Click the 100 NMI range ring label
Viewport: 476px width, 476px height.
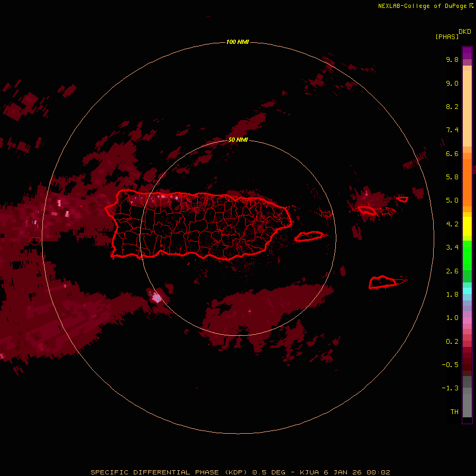[x=237, y=42]
